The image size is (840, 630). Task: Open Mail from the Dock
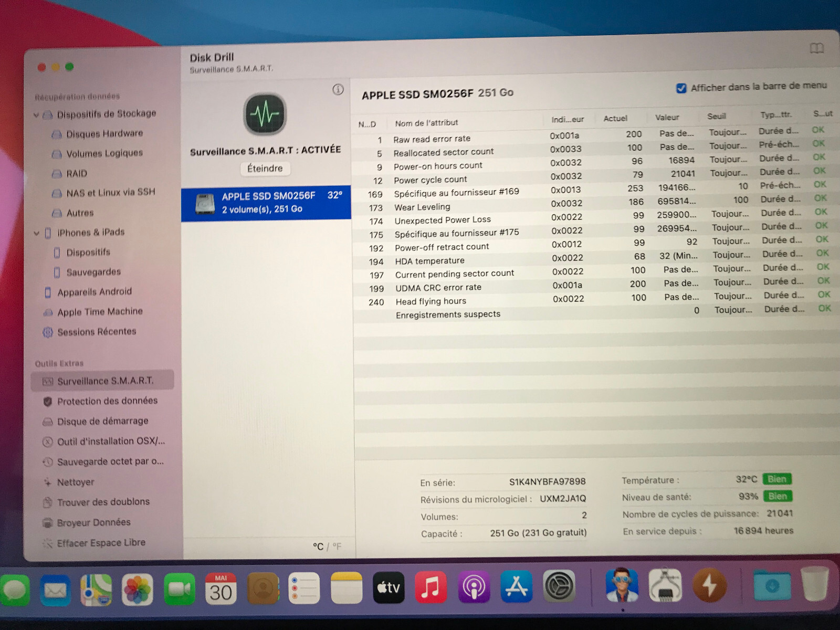(x=55, y=590)
